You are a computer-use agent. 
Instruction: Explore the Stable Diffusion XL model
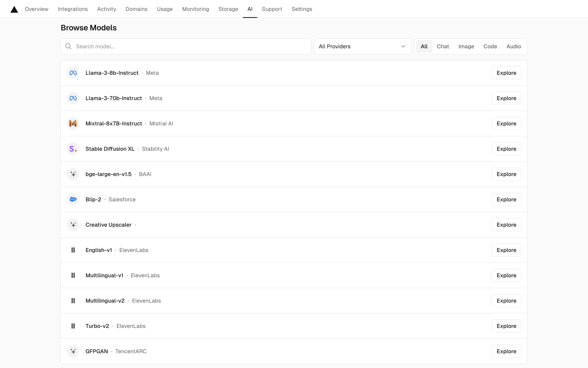506,149
